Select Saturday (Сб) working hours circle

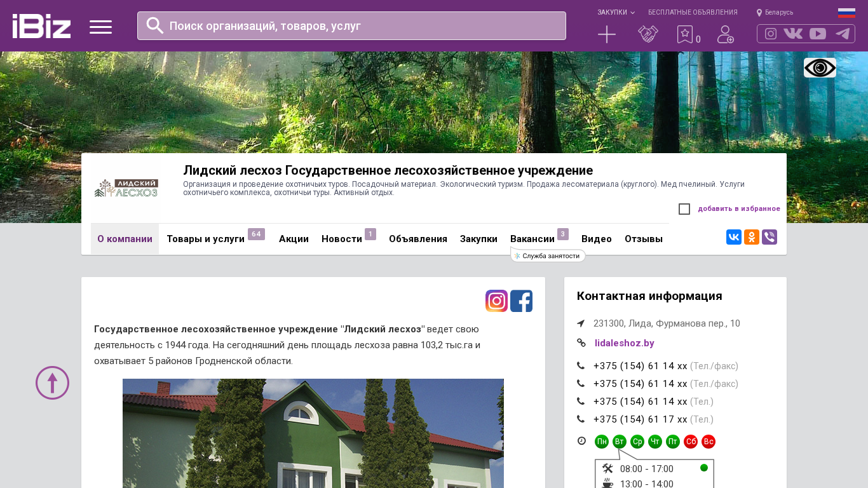(691, 442)
